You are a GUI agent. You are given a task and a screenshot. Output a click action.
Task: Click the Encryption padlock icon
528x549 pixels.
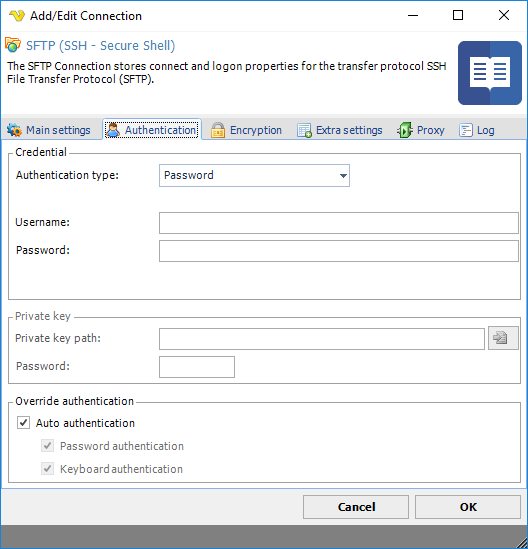coord(218,130)
